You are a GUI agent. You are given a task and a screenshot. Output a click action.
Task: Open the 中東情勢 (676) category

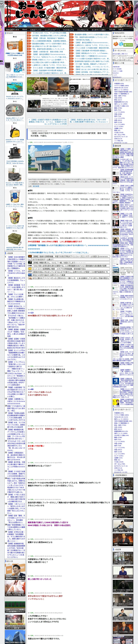pyautogui.click(x=119, y=84)
